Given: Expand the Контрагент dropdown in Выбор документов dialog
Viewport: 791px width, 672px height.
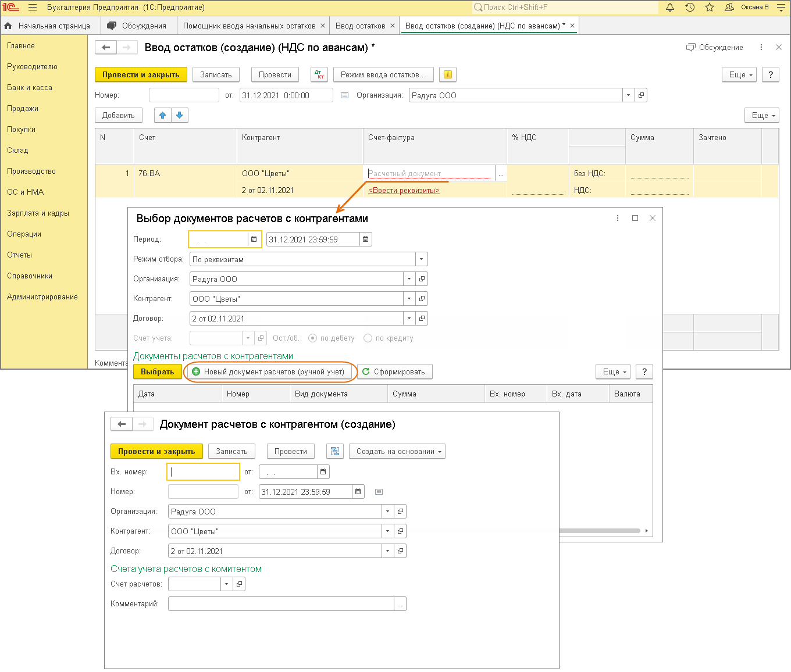Looking at the screenshot, I should pyautogui.click(x=409, y=299).
